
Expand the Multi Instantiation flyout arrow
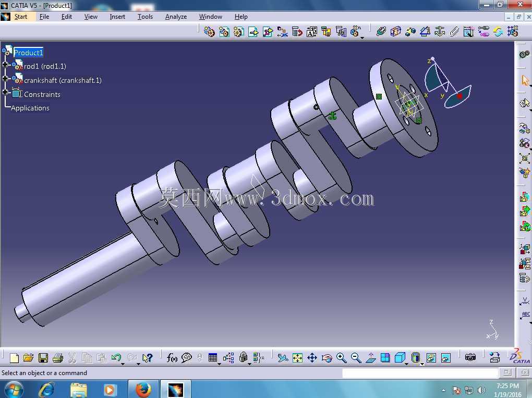tap(362, 38)
